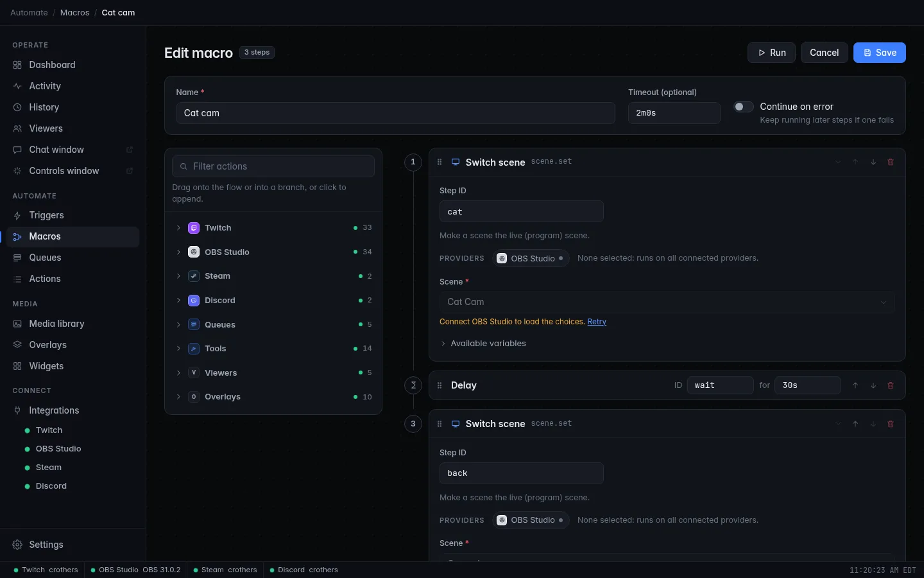This screenshot has width=924, height=578.
Task: Delete the Delay step
Action: [x=891, y=385]
